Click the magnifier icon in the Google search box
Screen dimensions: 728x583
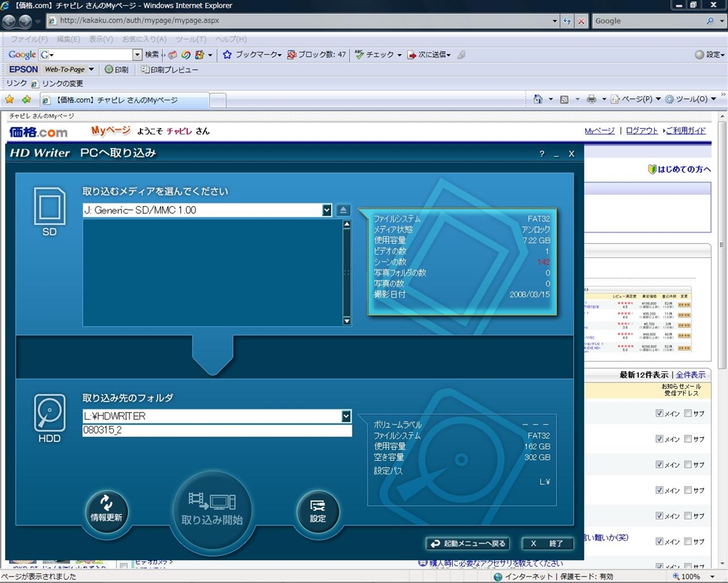pos(710,21)
